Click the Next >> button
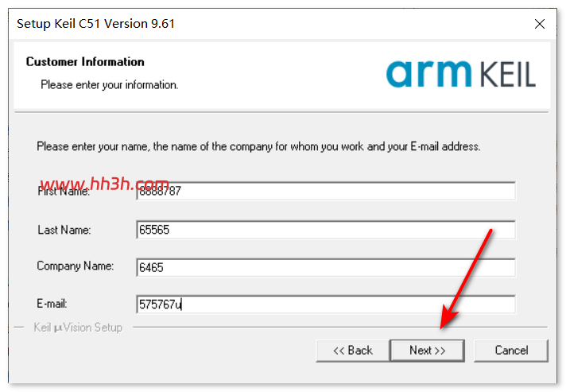566x392 pixels. coord(427,350)
